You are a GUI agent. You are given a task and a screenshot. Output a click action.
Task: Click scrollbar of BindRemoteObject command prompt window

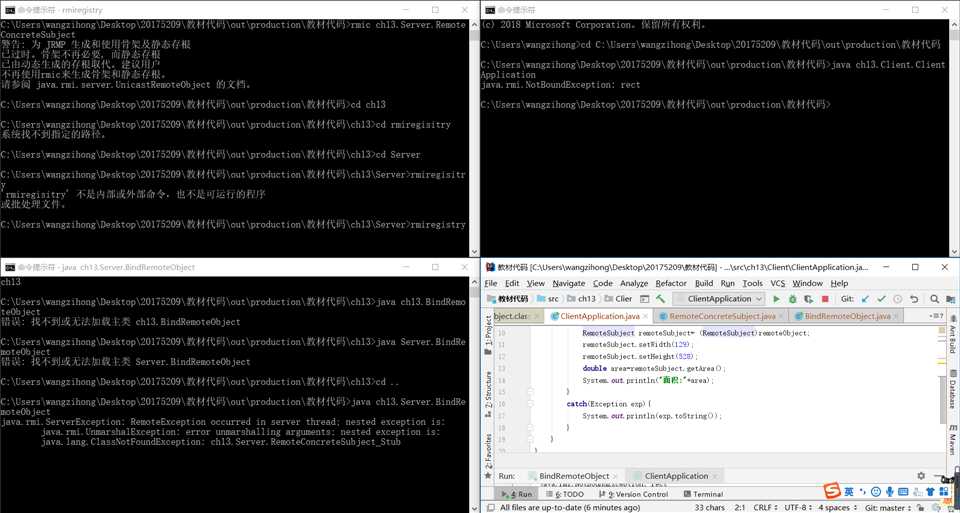474,394
